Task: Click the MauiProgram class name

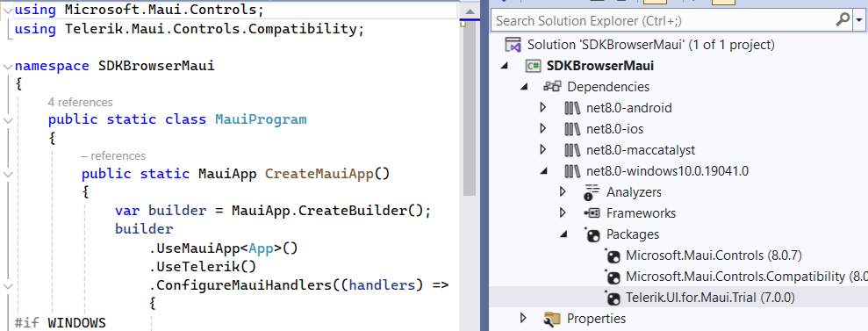Action: [x=261, y=119]
